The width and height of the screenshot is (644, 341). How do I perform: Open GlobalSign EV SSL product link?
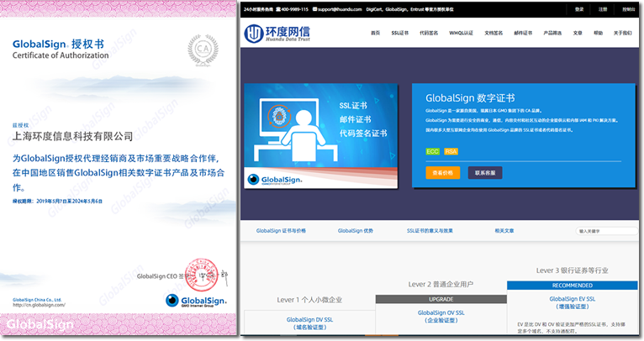pos(573,302)
